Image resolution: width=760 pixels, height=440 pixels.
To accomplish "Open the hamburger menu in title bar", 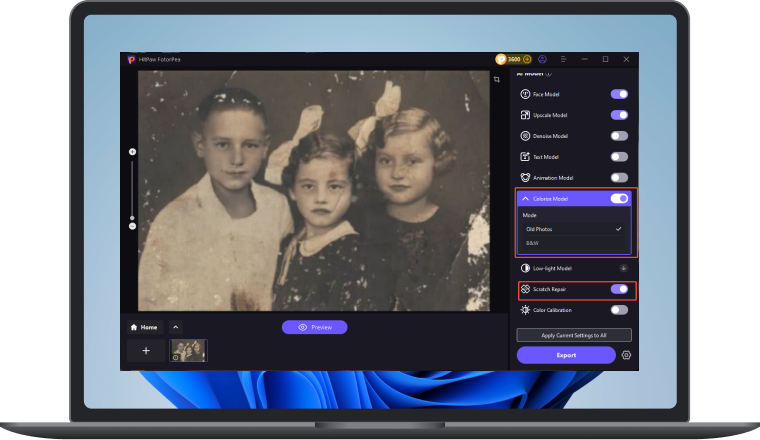I will click(x=565, y=60).
